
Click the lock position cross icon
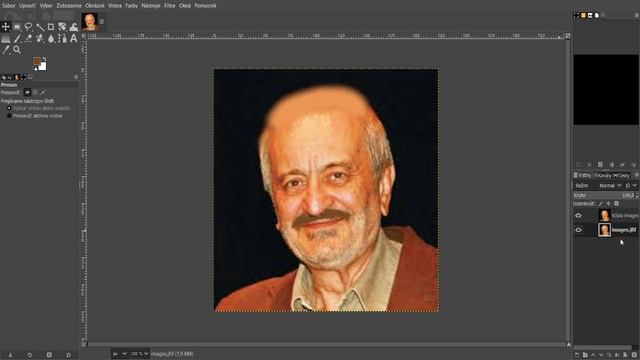pos(609,204)
